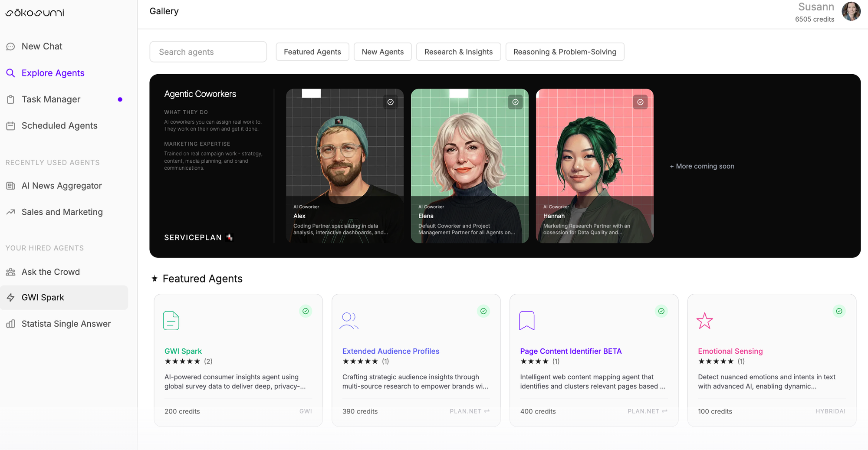Click the Scheduled Agents calendar icon
The width and height of the screenshot is (868, 450).
(11, 126)
